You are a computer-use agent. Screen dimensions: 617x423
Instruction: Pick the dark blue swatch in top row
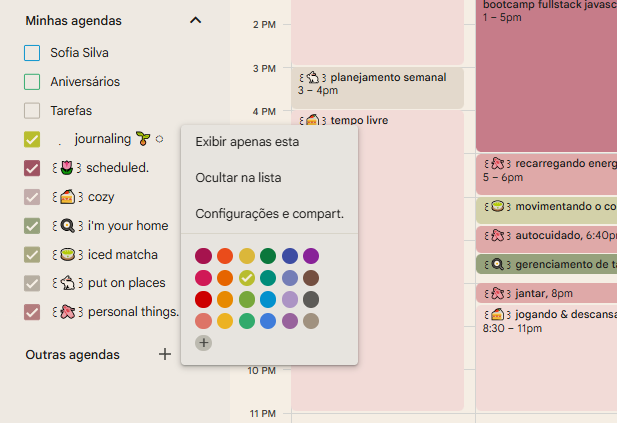pos(290,256)
